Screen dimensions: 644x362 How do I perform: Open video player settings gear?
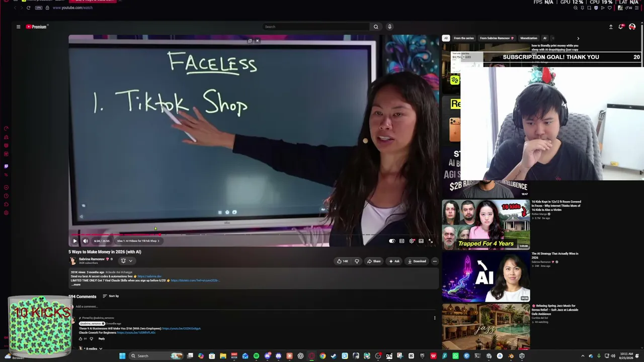[412, 241]
